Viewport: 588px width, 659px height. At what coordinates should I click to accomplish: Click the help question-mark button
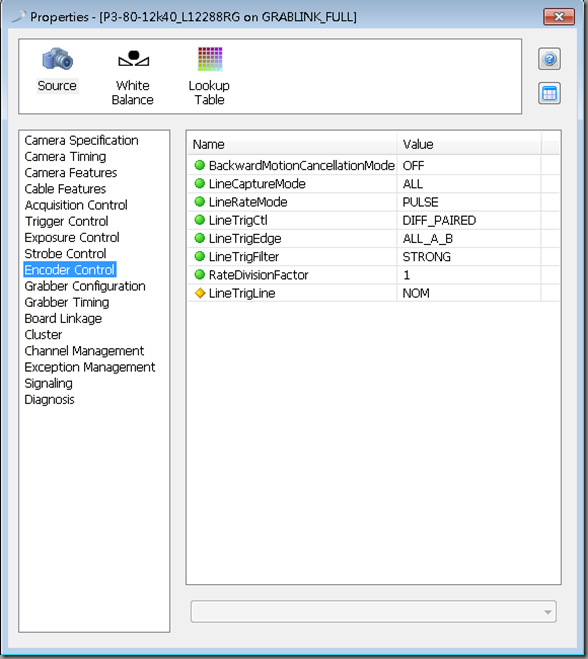point(549,59)
